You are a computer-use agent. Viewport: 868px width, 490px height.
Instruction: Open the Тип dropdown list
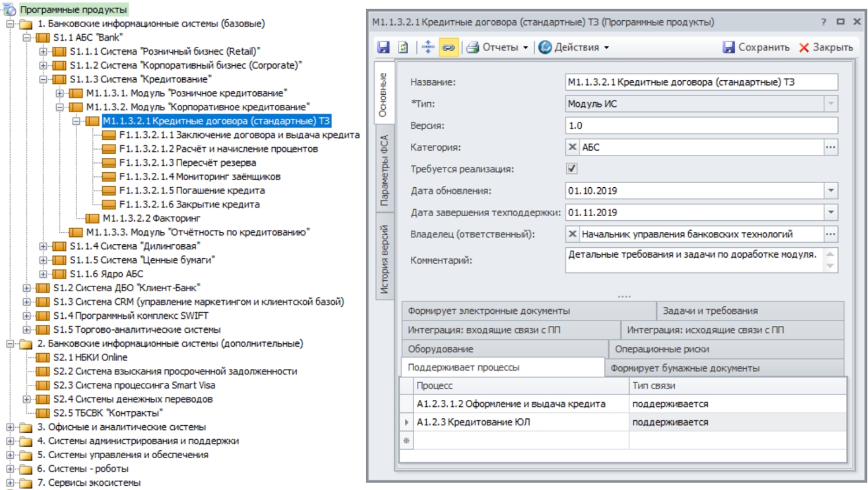click(830, 104)
